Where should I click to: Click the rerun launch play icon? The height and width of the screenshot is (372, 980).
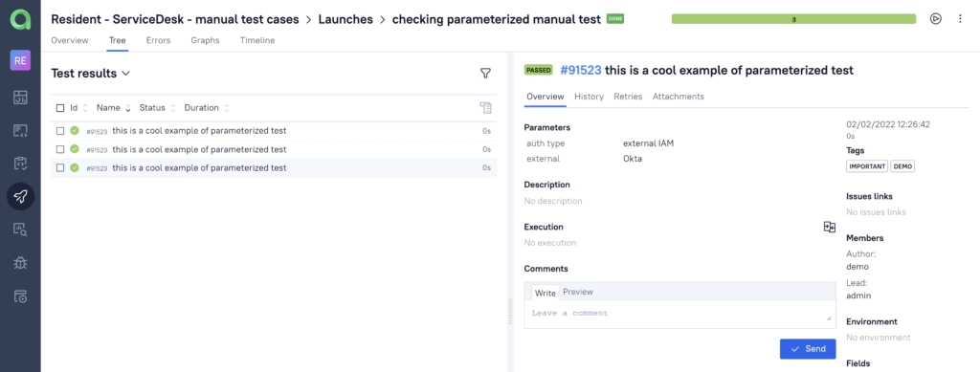(935, 19)
